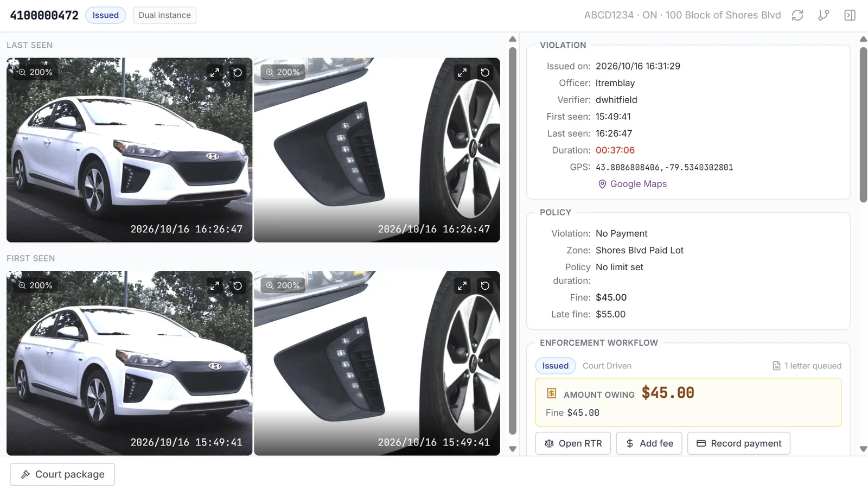The width and height of the screenshot is (868, 490).
Task: Click the citation number 4100000472
Action: pyautogui.click(x=44, y=15)
